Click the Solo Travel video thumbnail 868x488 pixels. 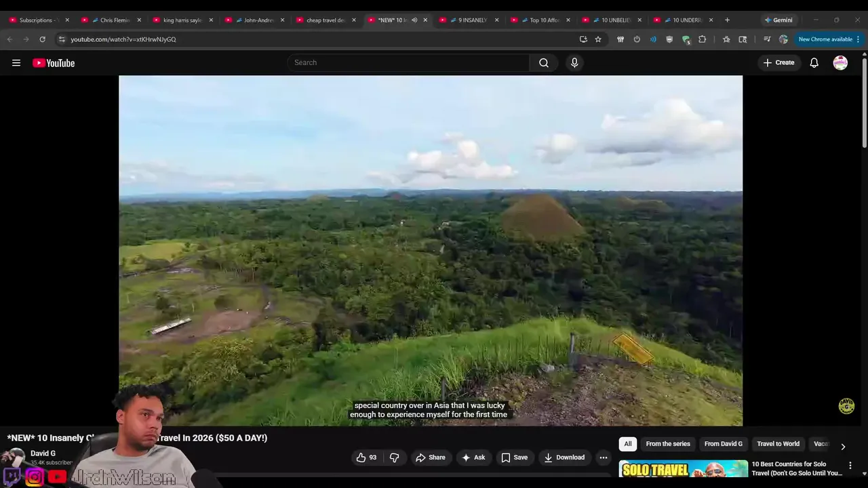click(684, 469)
